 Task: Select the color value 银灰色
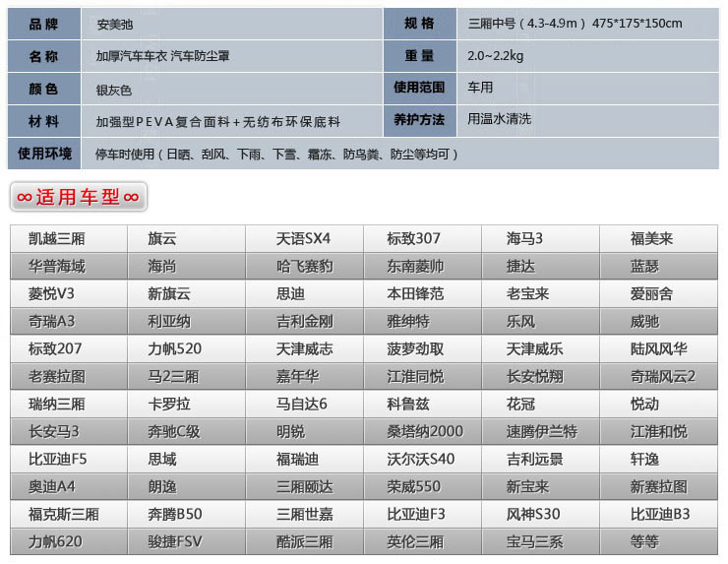coord(114,90)
